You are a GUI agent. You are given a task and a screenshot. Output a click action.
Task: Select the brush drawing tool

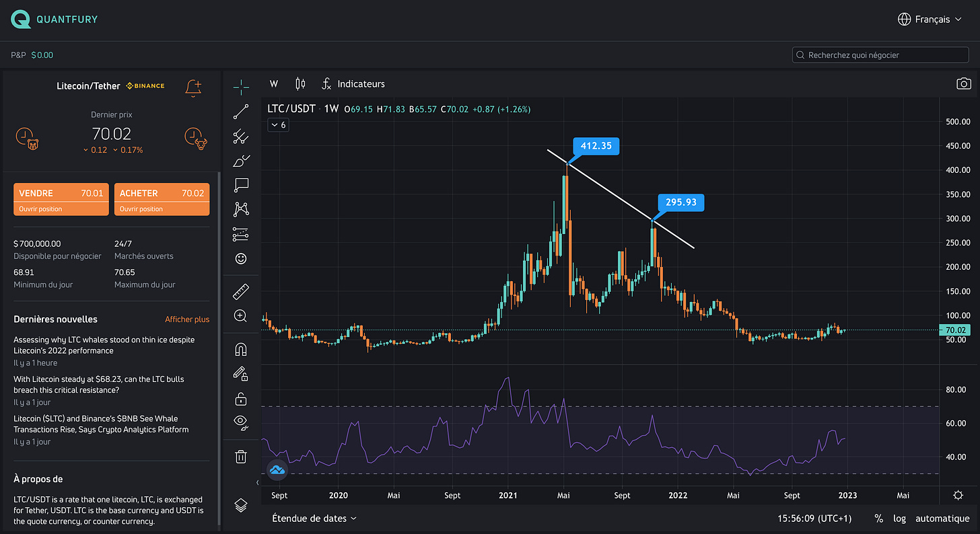(241, 161)
